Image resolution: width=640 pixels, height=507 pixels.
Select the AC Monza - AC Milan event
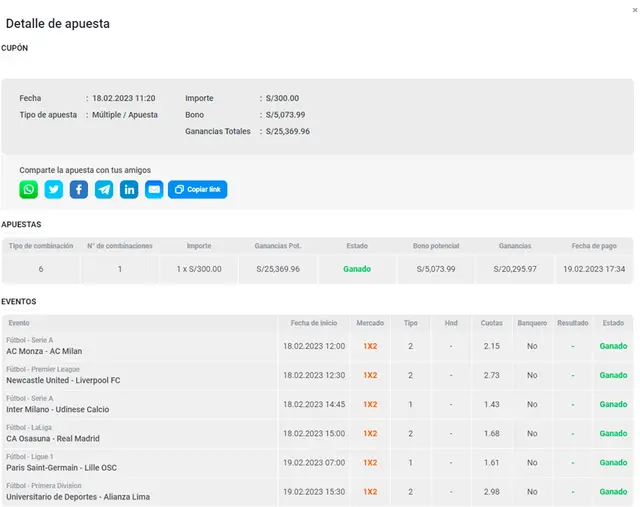click(x=44, y=351)
